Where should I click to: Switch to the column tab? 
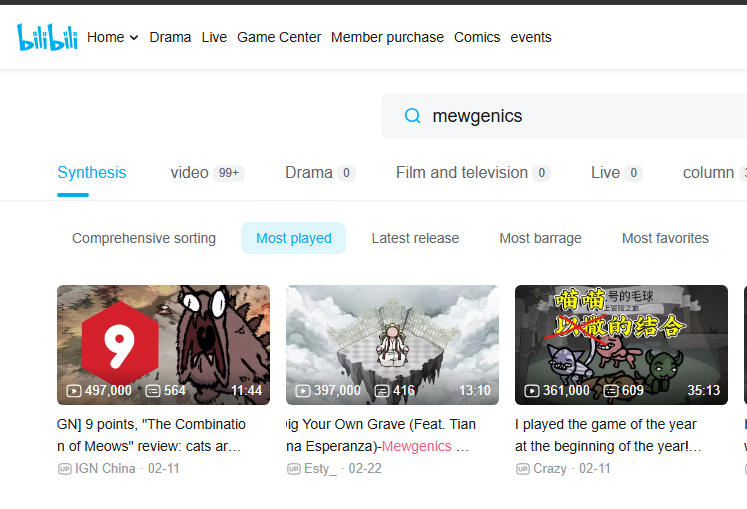pos(714,173)
